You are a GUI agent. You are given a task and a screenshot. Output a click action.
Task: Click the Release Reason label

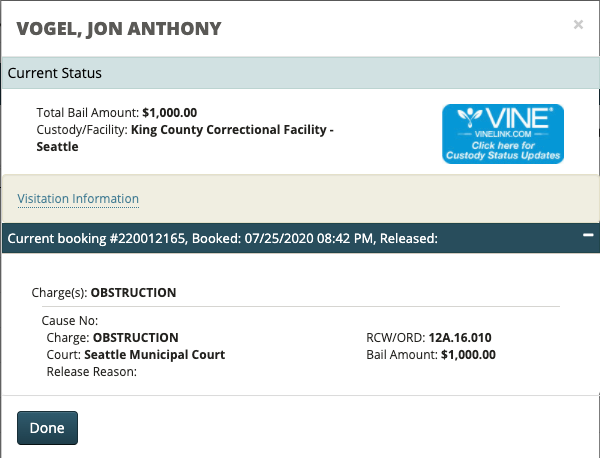click(x=91, y=371)
